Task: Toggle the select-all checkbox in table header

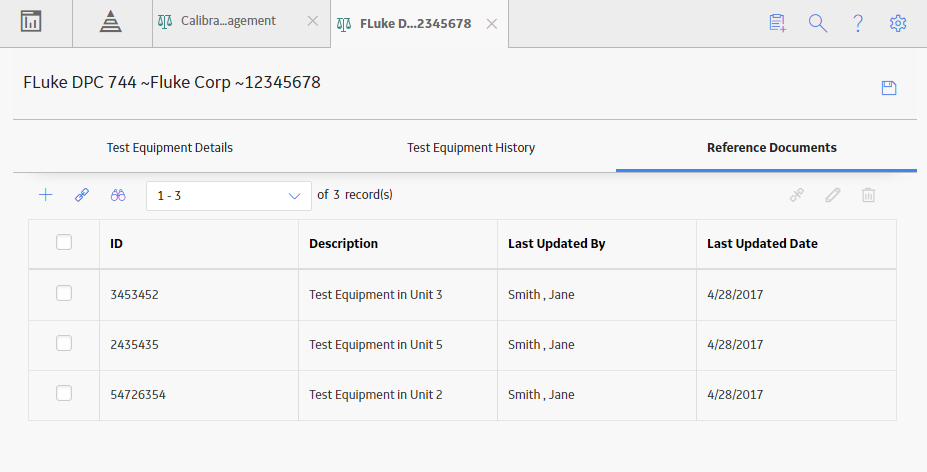Action: (64, 243)
